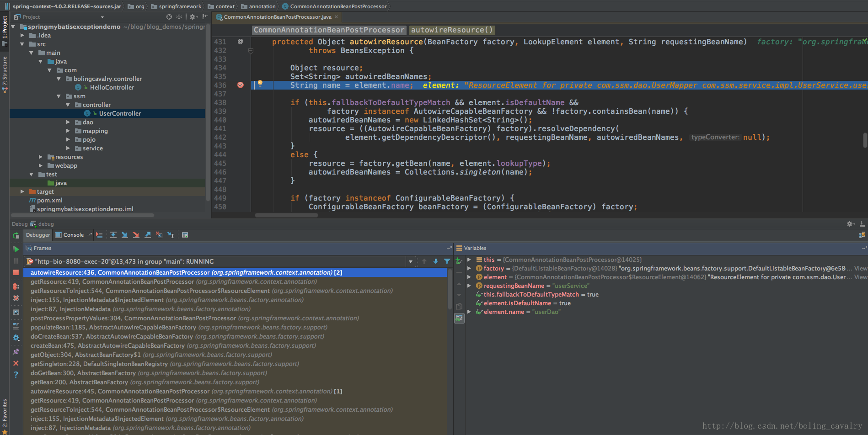Image resolution: width=868 pixels, height=435 pixels.
Task: Select the CommonAnnotationBeanPostProcessor.java editor tab
Action: point(277,17)
